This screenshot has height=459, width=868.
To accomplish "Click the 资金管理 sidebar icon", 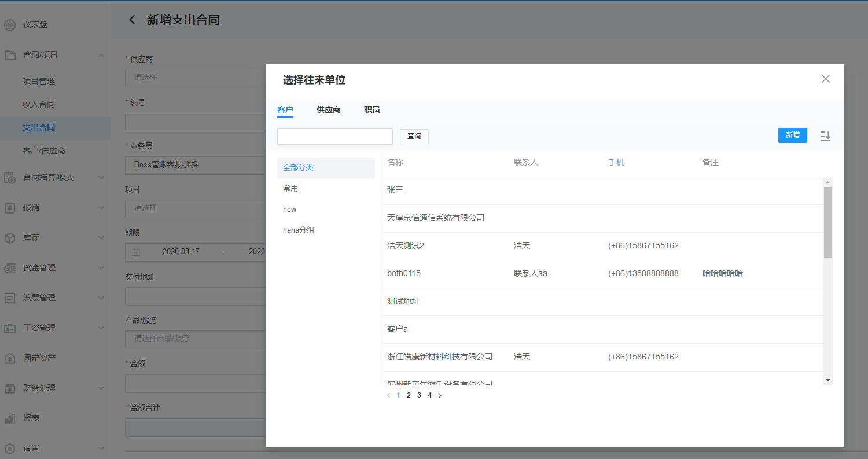I will (x=10, y=268).
